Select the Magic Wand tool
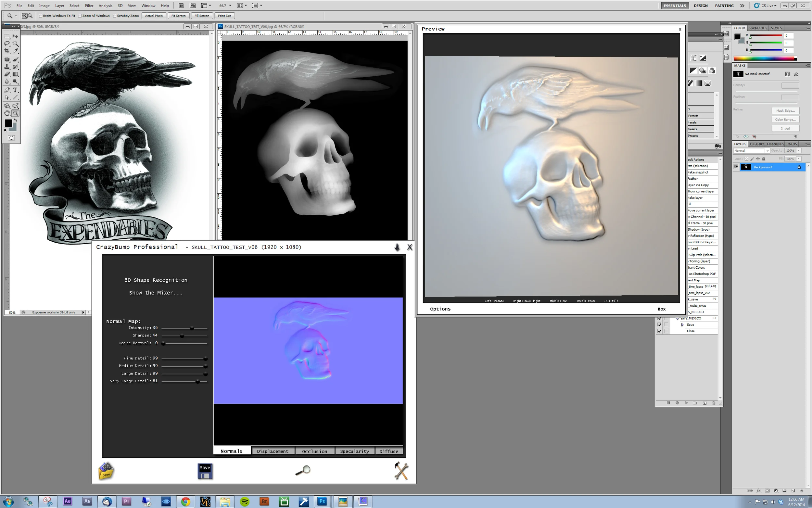 (x=16, y=43)
